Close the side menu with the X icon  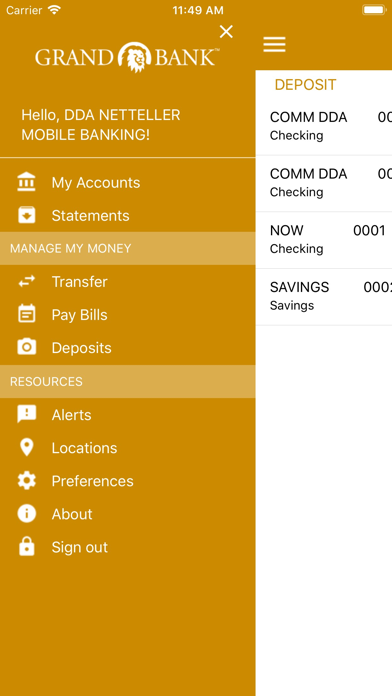[x=226, y=32]
